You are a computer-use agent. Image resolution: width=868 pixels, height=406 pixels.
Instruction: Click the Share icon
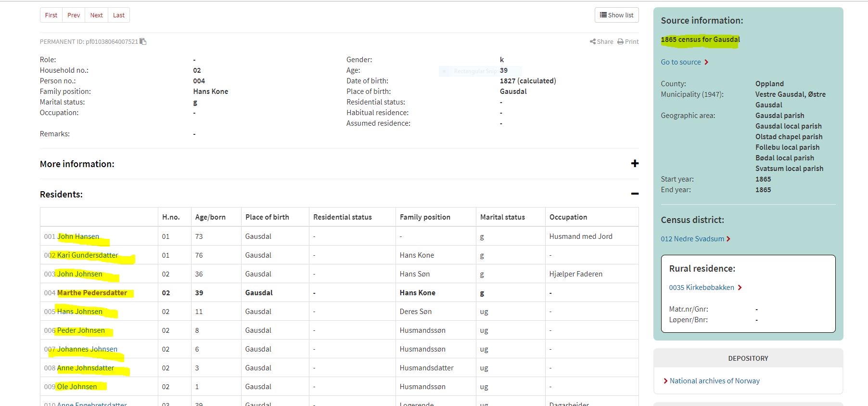pyautogui.click(x=593, y=42)
